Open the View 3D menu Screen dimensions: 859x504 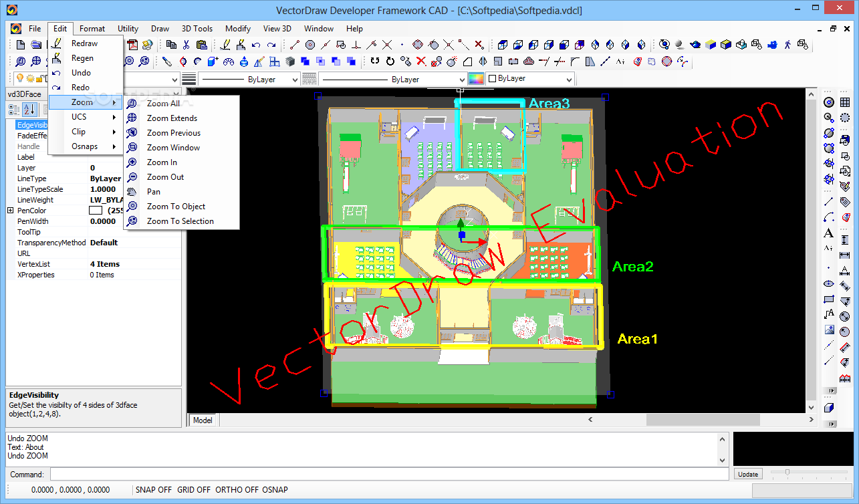click(x=277, y=29)
